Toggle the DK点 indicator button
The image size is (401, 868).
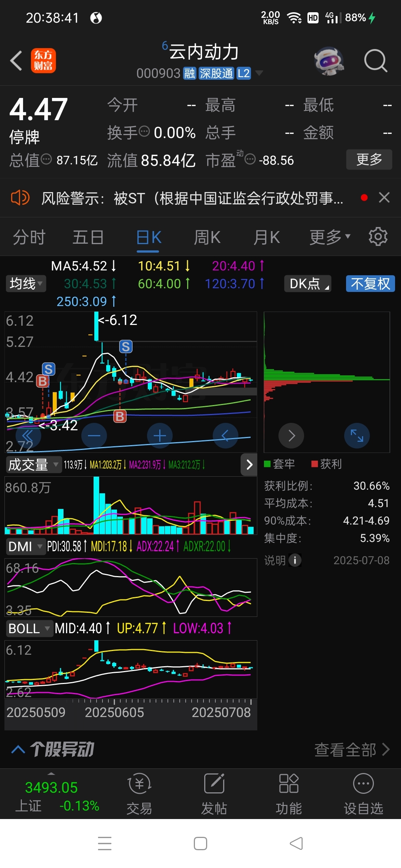pyautogui.click(x=308, y=284)
